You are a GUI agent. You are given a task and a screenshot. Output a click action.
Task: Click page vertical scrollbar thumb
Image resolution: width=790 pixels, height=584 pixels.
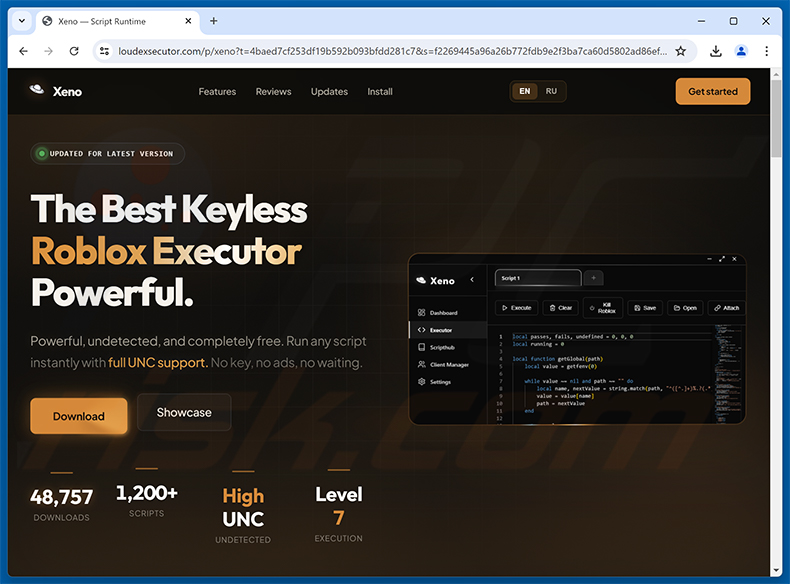[x=776, y=119]
